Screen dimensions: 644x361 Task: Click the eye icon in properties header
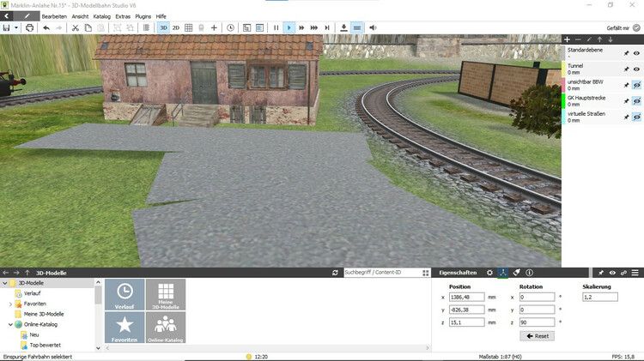coord(612,273)
